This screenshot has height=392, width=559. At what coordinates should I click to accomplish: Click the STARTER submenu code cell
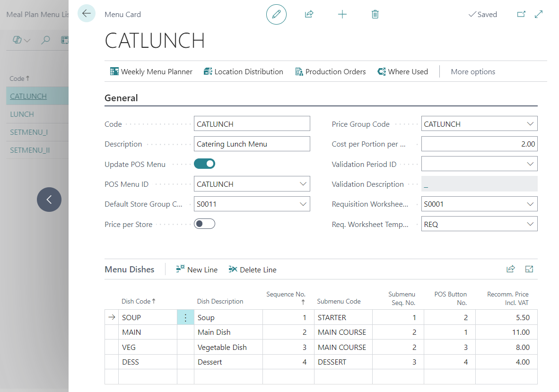343,317
